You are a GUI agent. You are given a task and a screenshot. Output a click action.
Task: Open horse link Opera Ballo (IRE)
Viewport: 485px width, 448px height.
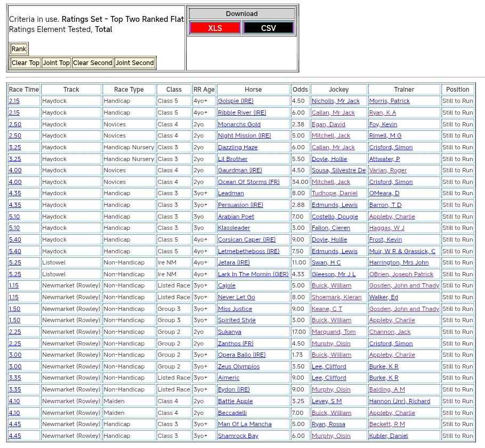tap(241, 355)
